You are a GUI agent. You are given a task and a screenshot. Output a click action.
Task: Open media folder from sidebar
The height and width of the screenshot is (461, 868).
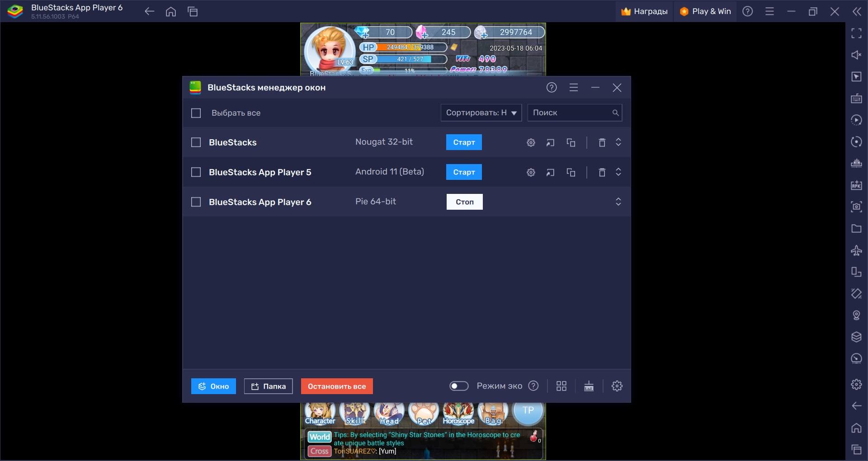click(x=856, y=228)
